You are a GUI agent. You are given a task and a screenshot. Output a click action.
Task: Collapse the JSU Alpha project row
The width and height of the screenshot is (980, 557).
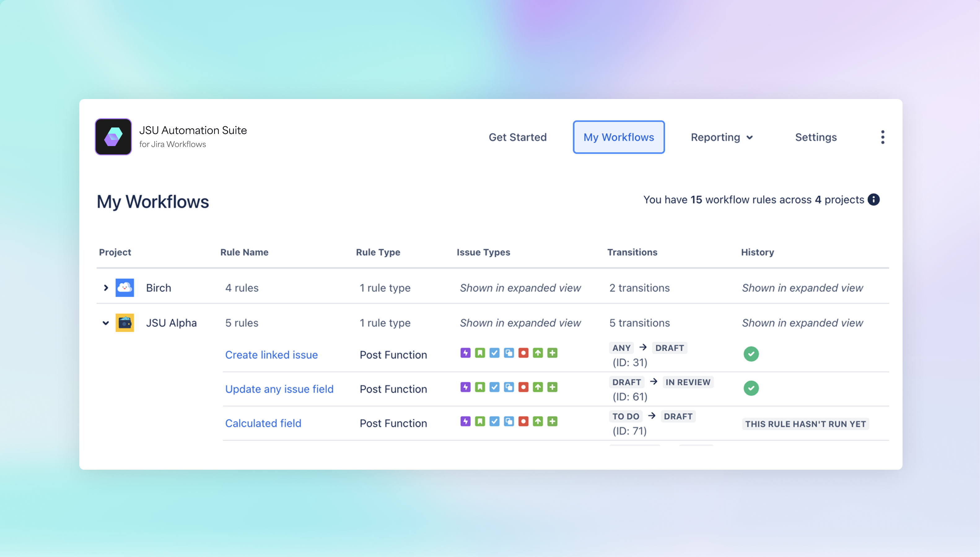(x=106, y=323)
